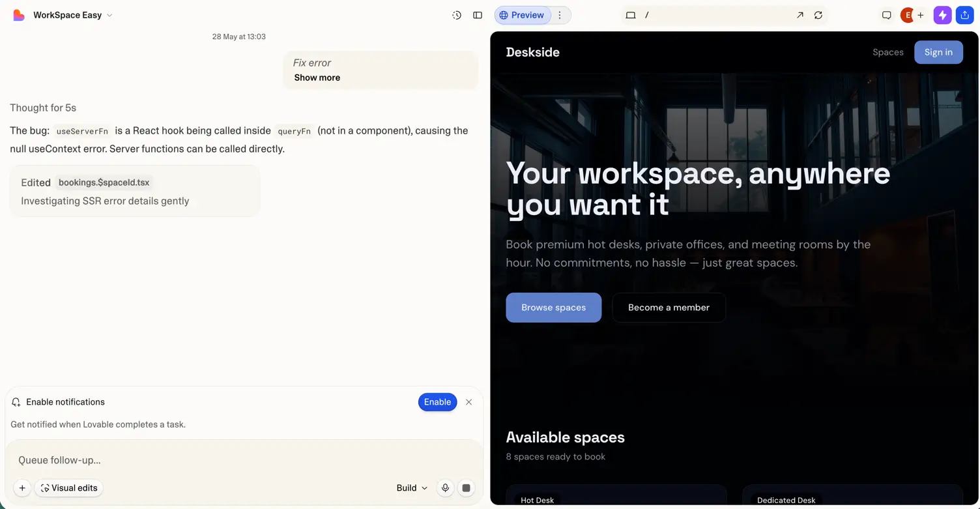The height and width of the screenshot is (509, 980).
Task: Click the notification bell icon
Action: [16, 402]
